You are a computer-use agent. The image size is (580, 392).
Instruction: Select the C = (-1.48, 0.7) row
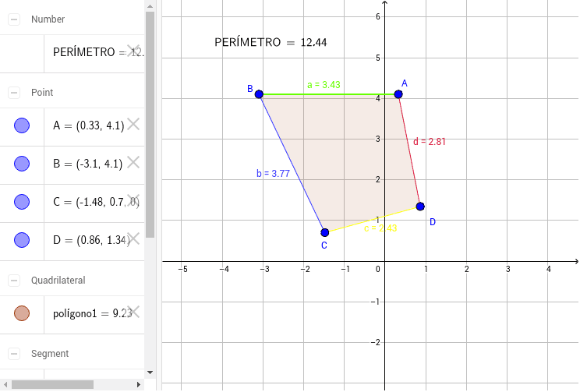click(72, 203)
